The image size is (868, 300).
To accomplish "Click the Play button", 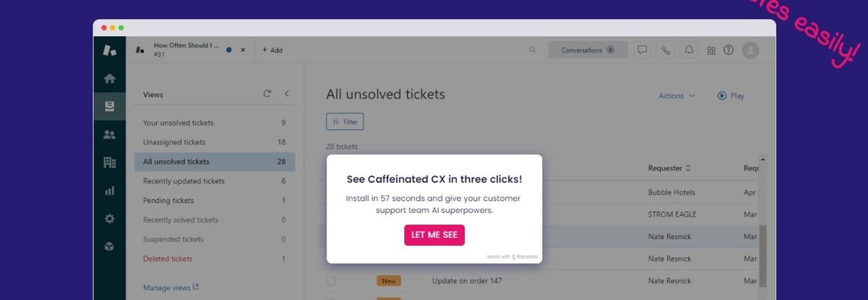I will [731, 96].
